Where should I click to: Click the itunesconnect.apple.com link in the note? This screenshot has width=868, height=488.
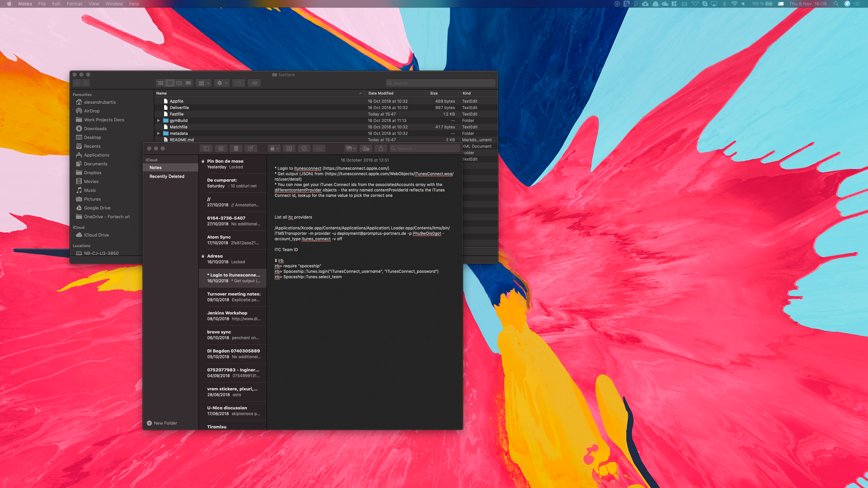click(356, 168)
